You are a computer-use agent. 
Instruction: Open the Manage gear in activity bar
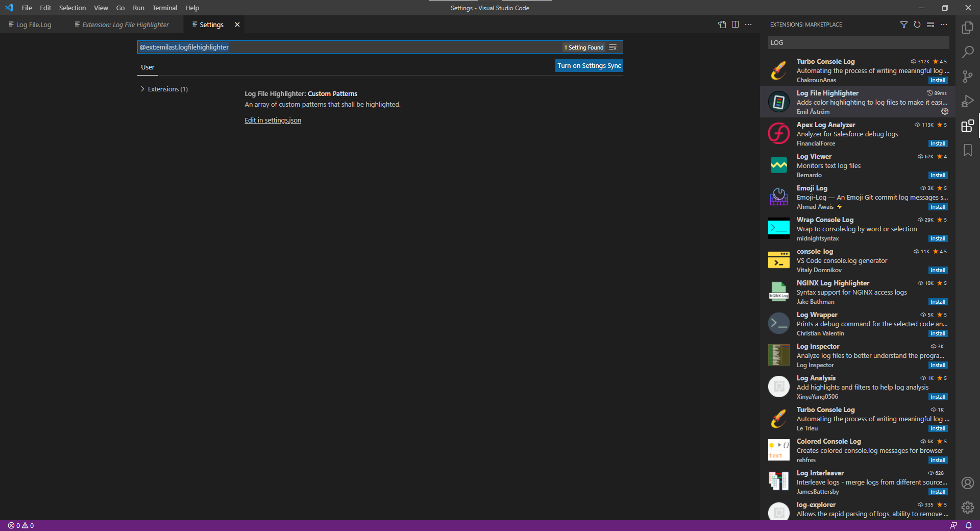967,508
